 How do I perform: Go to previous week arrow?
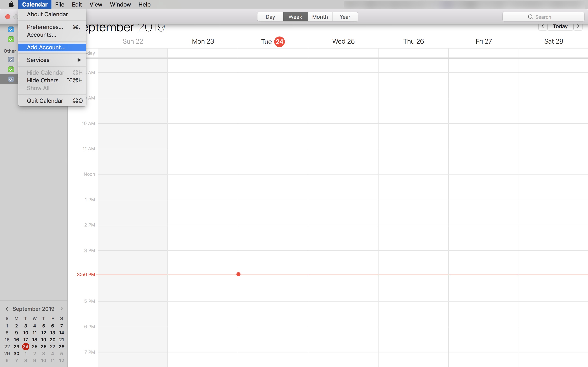pyautogui.click(x=542, y=27)
